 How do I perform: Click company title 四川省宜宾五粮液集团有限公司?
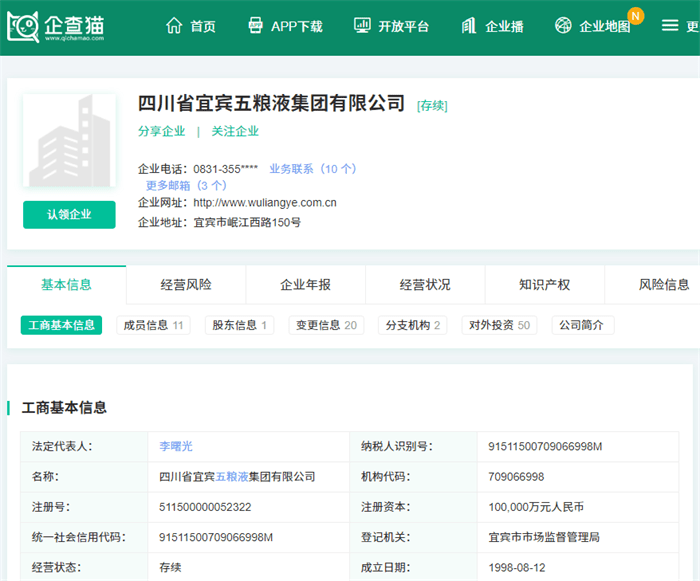point(271,104)
